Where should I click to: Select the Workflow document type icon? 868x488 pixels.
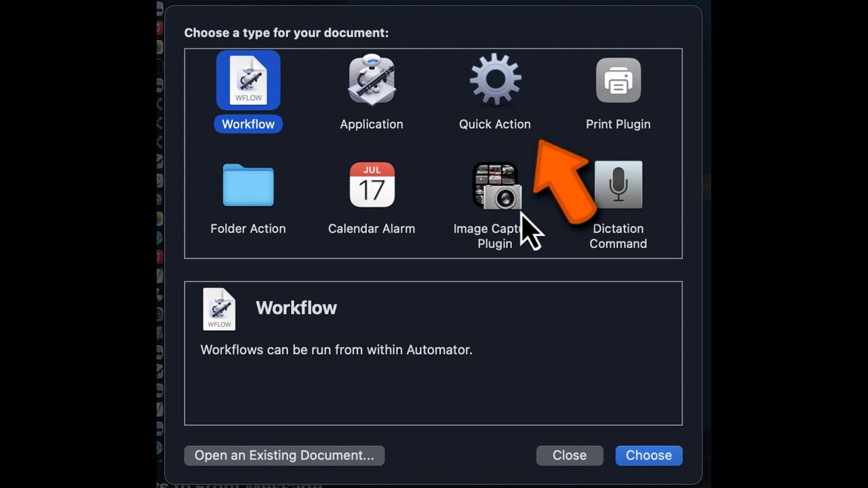[x=248, y=80]
